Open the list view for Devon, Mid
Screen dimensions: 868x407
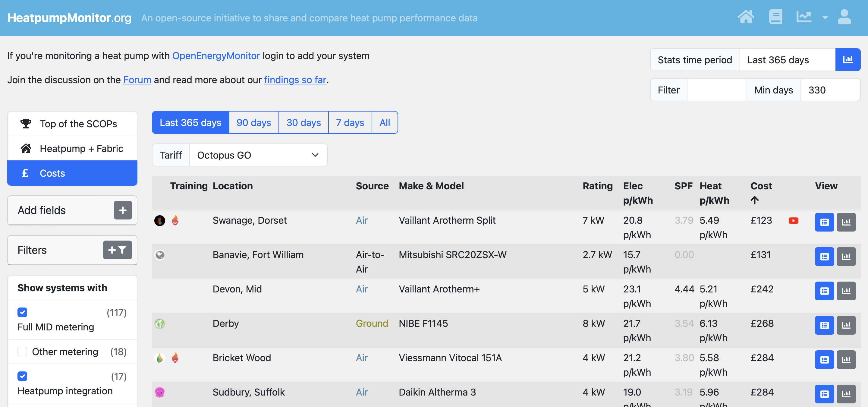coord(824,291)
